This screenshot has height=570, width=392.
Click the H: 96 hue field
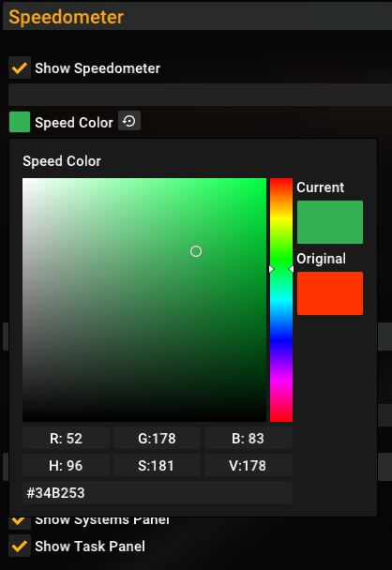66,465
